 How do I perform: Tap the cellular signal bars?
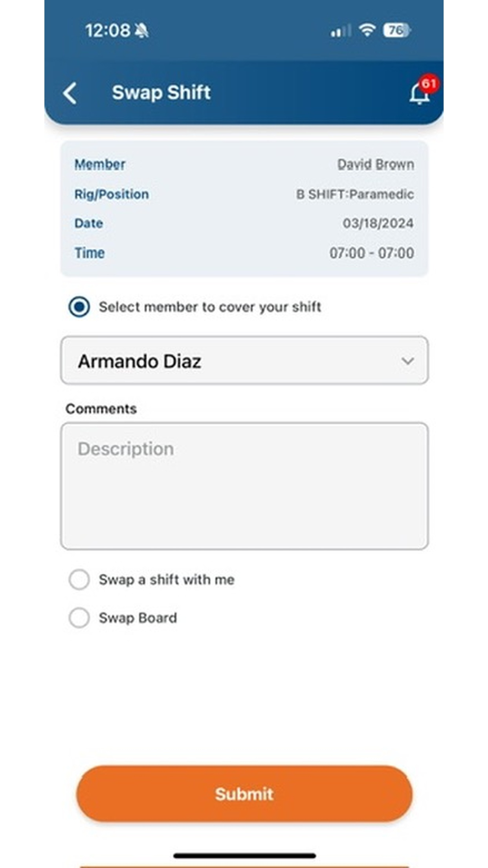pyautogui.click(x=340, y=31)
